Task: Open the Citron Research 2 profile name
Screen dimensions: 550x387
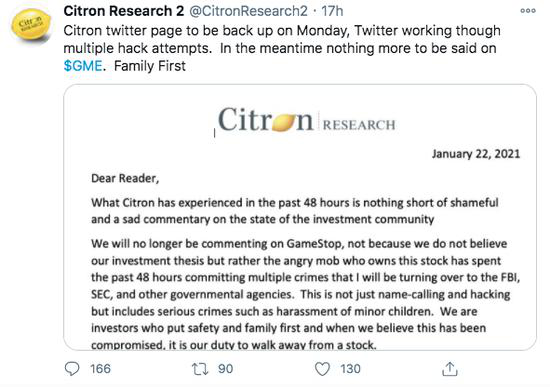Action: click(x=124, y=11)
